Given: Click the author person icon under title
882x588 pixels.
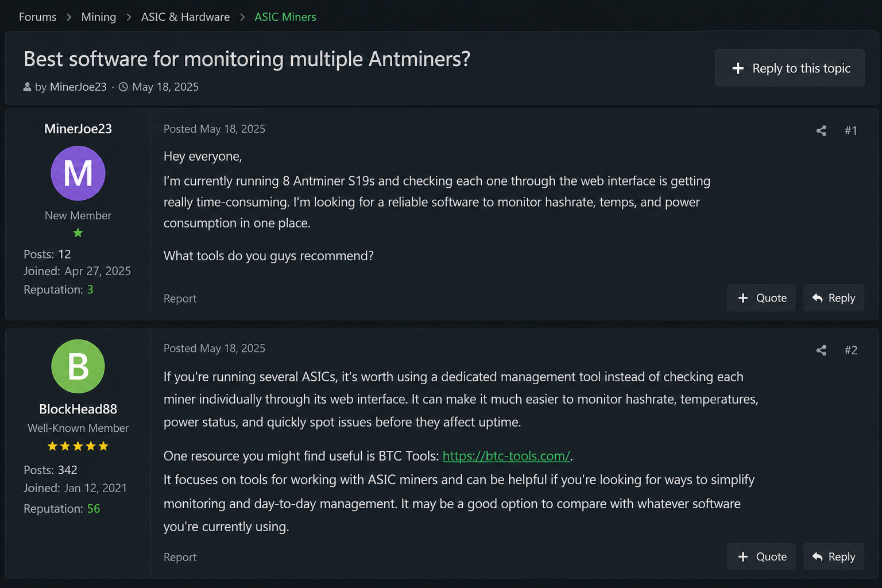Looking at the screenshot, I should (27, 87).
